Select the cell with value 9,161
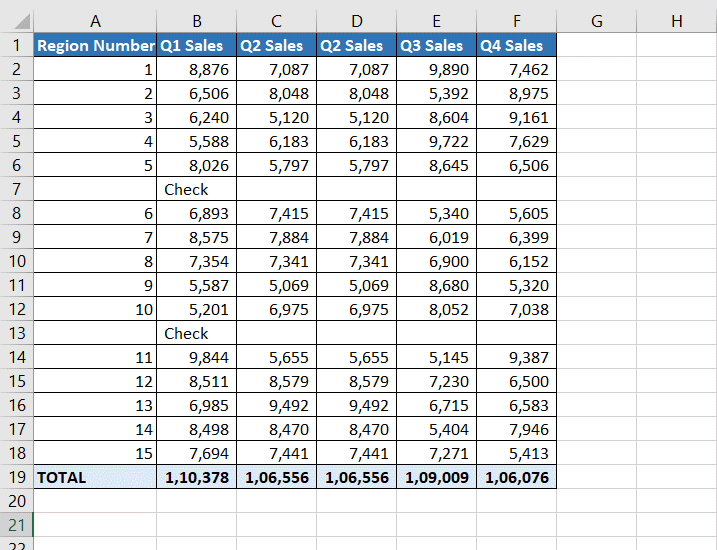This screenshot has height=550, width=717. (517, 117)
